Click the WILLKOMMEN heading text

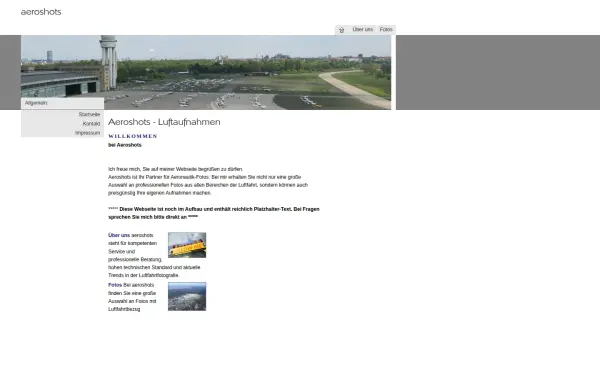[133, 136]
